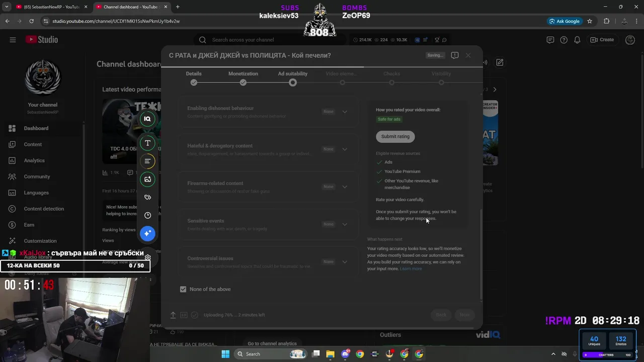Open the vidIQ tags tool
Viewport: 644px width, 362px height.
coord(147,198)
